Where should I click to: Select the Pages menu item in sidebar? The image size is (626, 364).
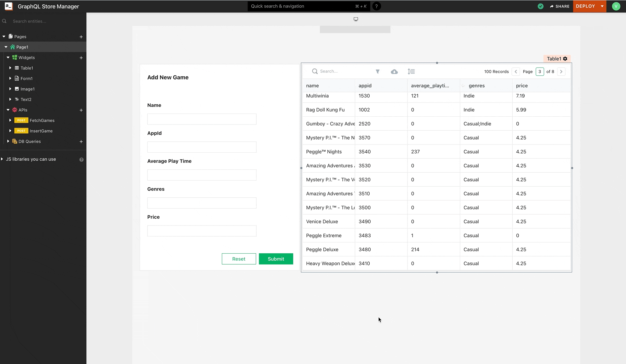(x=20, y=36)
